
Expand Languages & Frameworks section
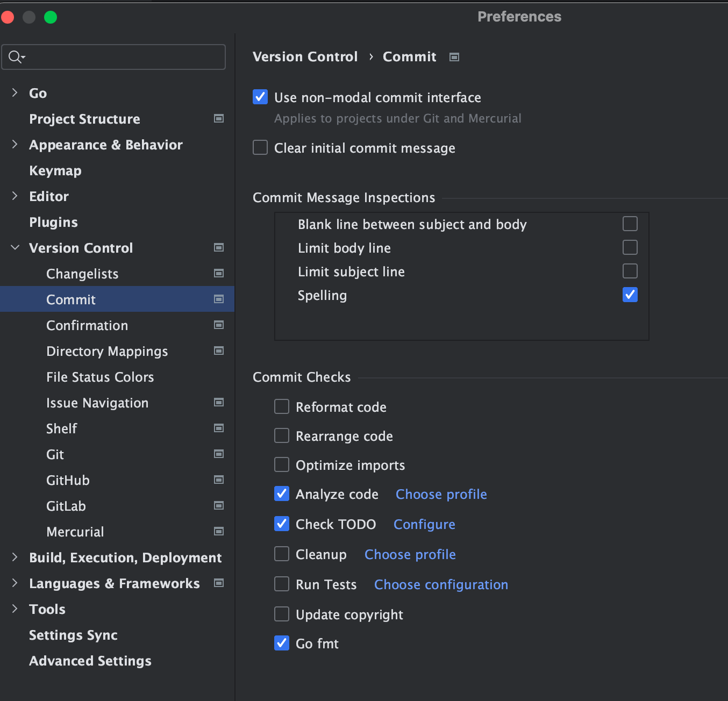[x=15, y=583]
